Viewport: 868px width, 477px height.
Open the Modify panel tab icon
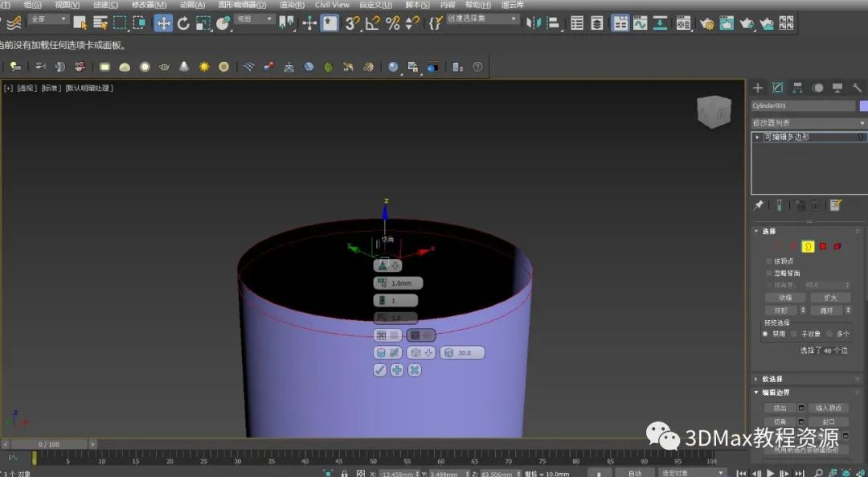pyautogui.click(x=777, y=88)
